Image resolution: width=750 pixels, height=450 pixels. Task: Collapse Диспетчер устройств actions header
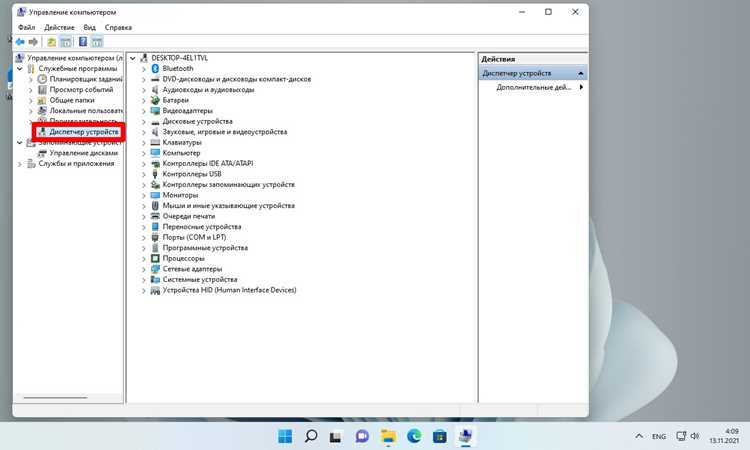pyautogui.click(x=580, y=73)
